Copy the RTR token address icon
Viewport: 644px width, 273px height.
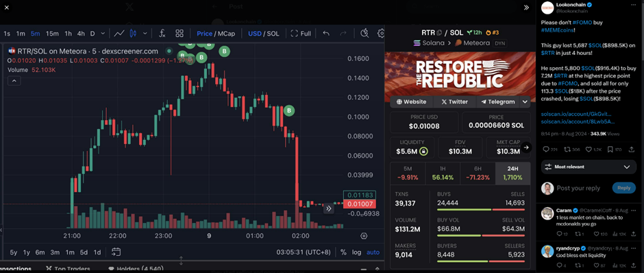(439, 32)
